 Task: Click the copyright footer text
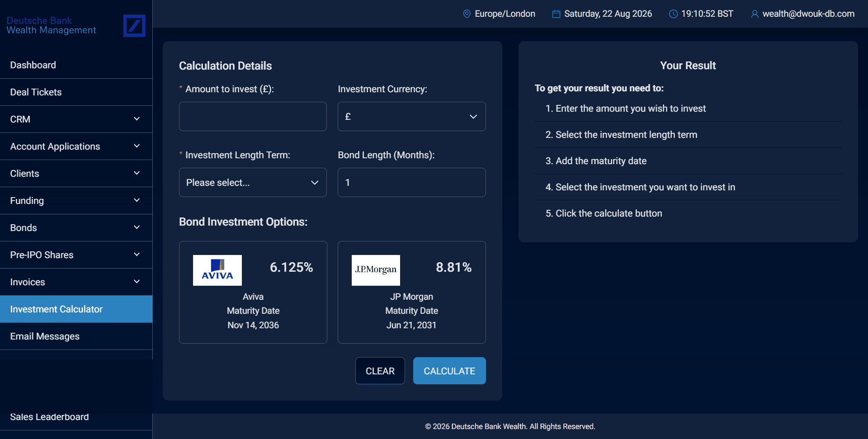click(510, 426)
